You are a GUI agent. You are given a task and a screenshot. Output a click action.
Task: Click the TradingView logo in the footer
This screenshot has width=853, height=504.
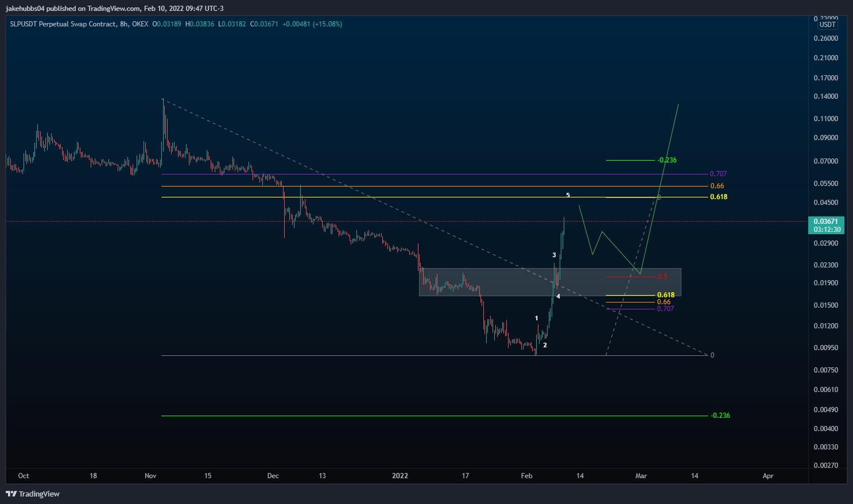[33, 494]
